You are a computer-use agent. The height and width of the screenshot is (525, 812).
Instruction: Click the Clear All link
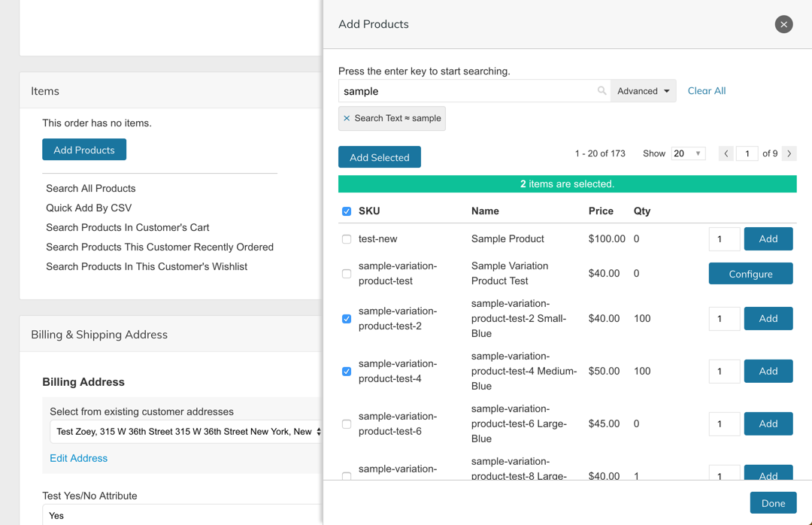[x=707, y=91]
